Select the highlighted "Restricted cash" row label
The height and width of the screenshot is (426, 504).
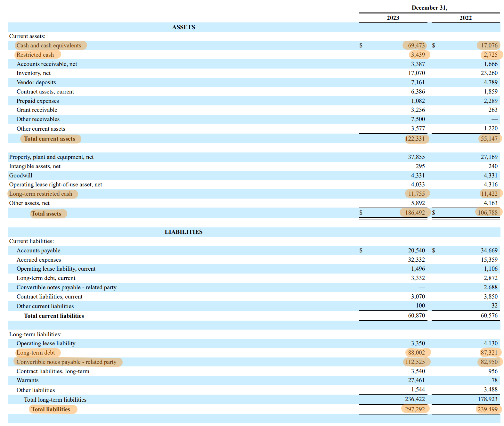point(35,55)
